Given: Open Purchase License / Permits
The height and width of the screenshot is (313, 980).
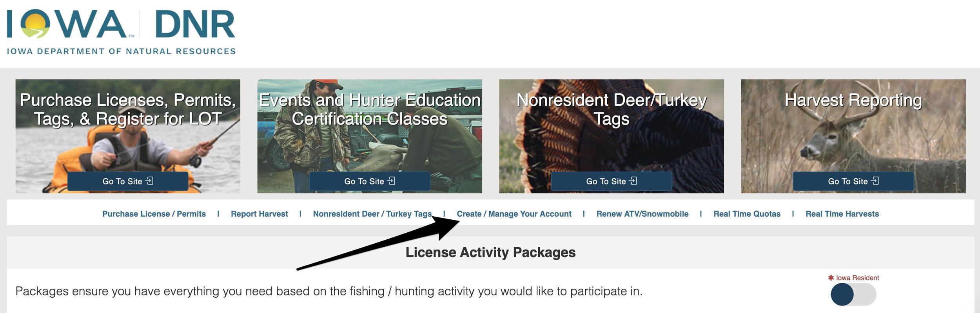Looking at the screenshot, I should 154,214.
